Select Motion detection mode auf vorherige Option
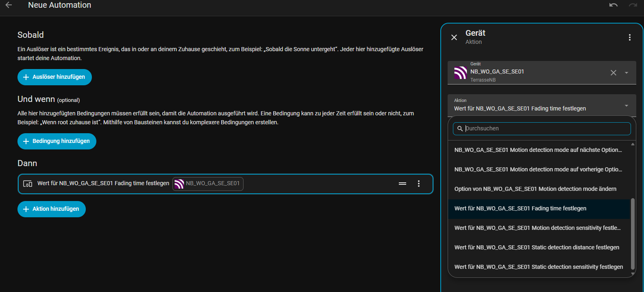The width and height of the screenshot is (644, 292). click(538, 169)
